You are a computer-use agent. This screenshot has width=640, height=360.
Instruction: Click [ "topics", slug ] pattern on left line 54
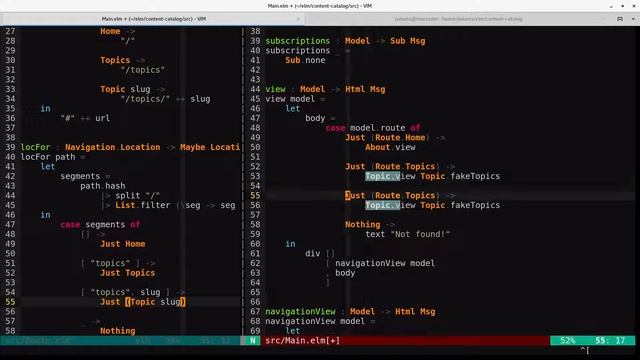[125, 292]
